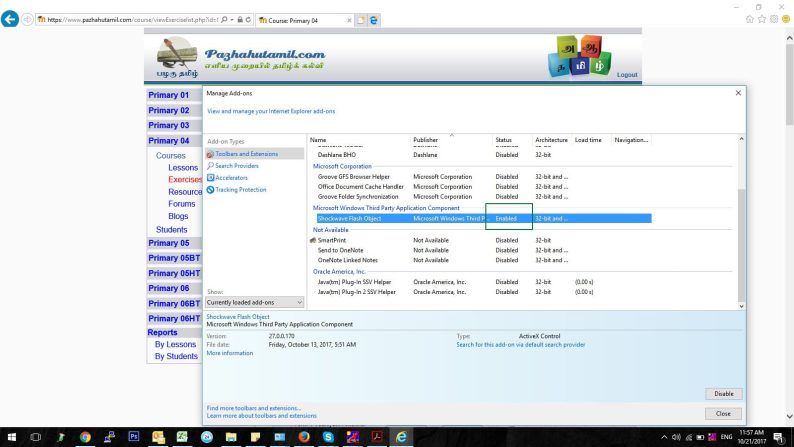Click the Architecture column header
Image resolution: width=794 pixels, height=447 pixels.
tap(551, 140)
